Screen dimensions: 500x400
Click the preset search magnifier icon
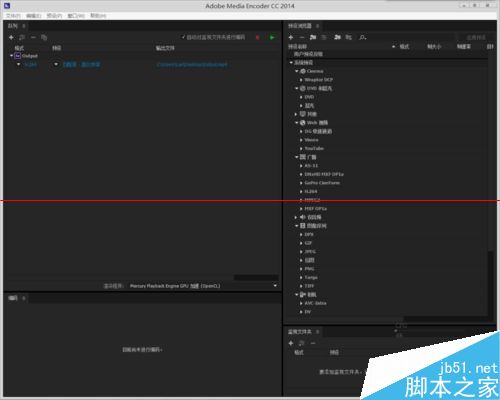click(363, 37)
